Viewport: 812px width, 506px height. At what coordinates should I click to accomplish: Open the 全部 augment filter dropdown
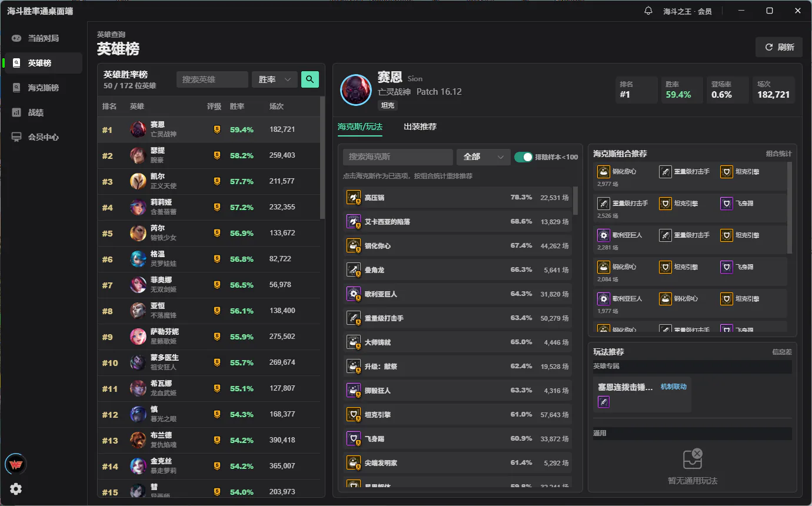tap(483, 157)
